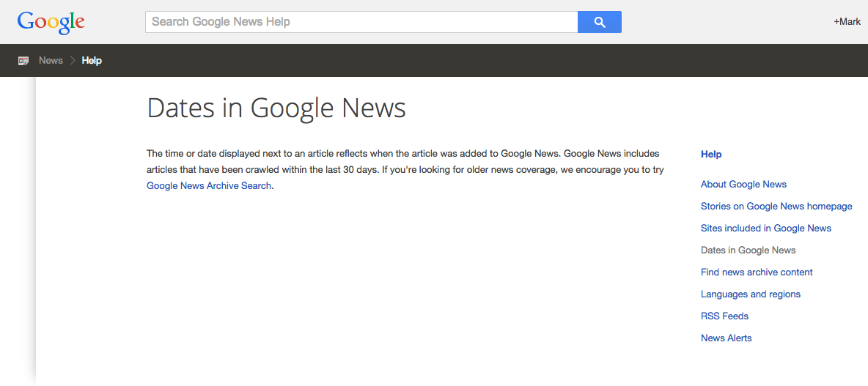The width and height of the screenshot is (868, 386).
Task: Click the Help heading in the sidebar
Action: (711, 155)
